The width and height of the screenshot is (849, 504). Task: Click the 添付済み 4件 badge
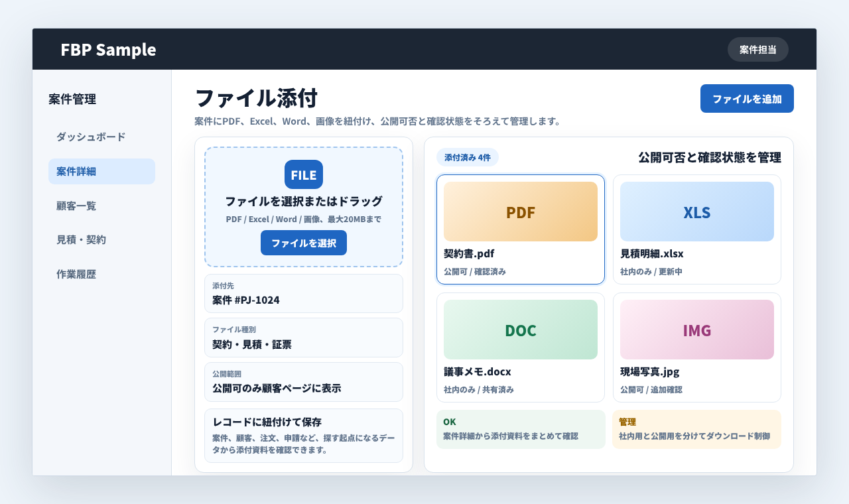468,158
